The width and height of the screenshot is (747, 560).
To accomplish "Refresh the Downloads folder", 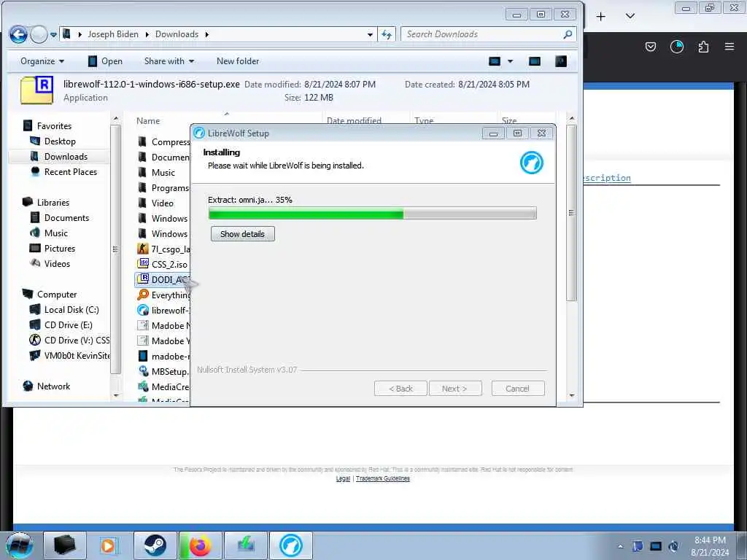I will pos(387,34).
